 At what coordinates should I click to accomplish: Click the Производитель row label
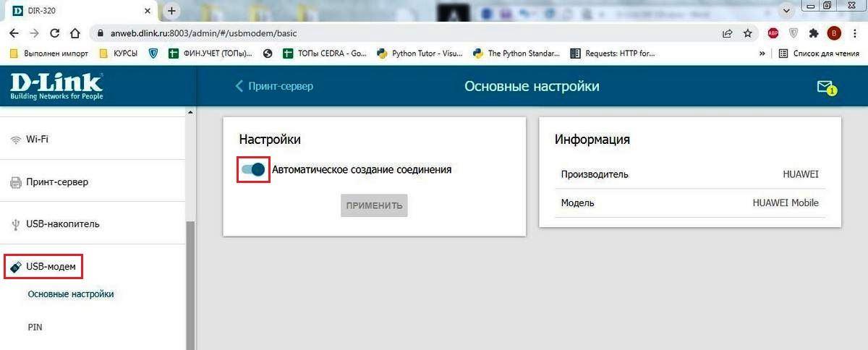pos(595,174)
